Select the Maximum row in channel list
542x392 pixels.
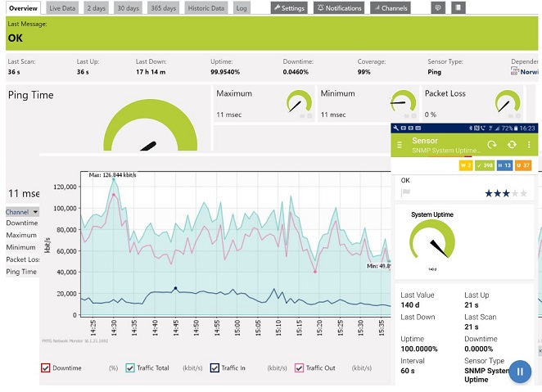[21, 235]
